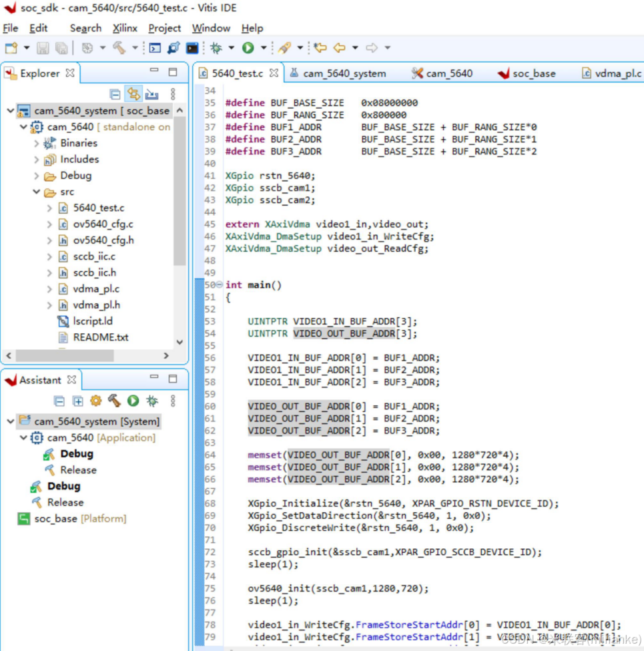Run the application with the green Run icon
Viewport: 644px width, 651px height.
tap(247, 47)
